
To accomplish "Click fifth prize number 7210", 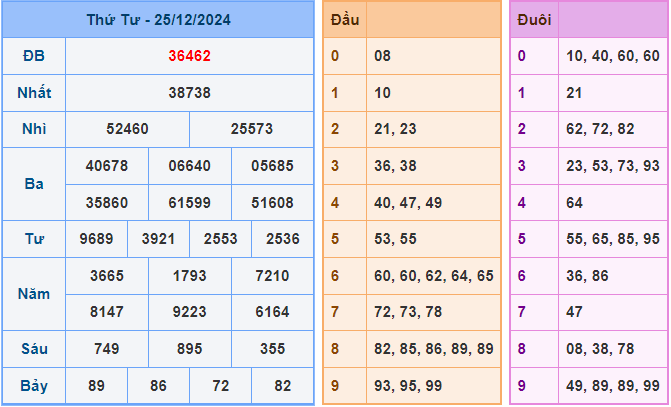I will [272, 276].
